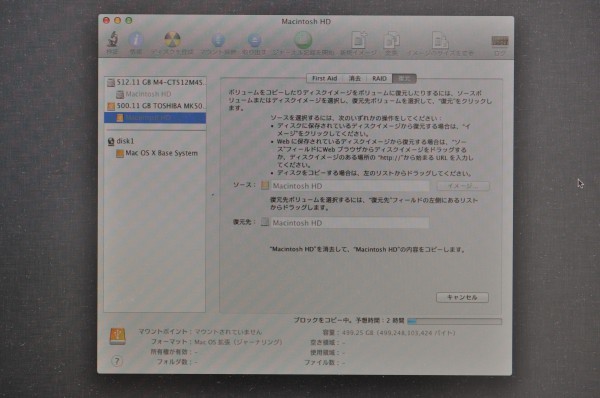Image resolution: width=600 pixels, height=398 pixels.
Task: Switch to the First Aid tab
Action: (x=324, y=78)
